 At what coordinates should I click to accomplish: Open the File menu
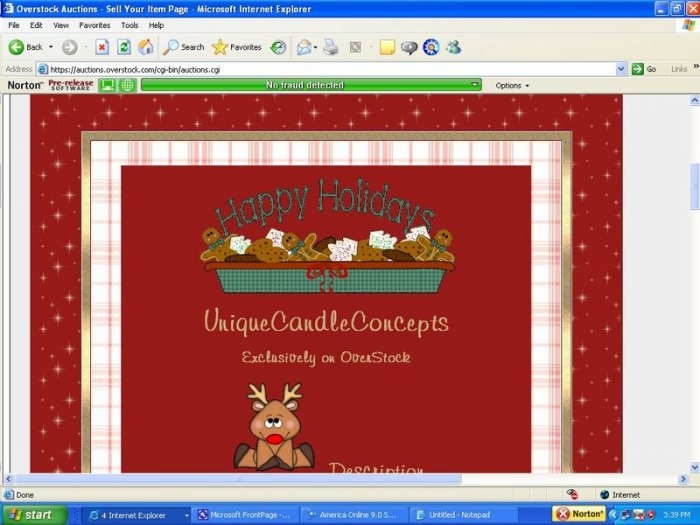(14, 25)
